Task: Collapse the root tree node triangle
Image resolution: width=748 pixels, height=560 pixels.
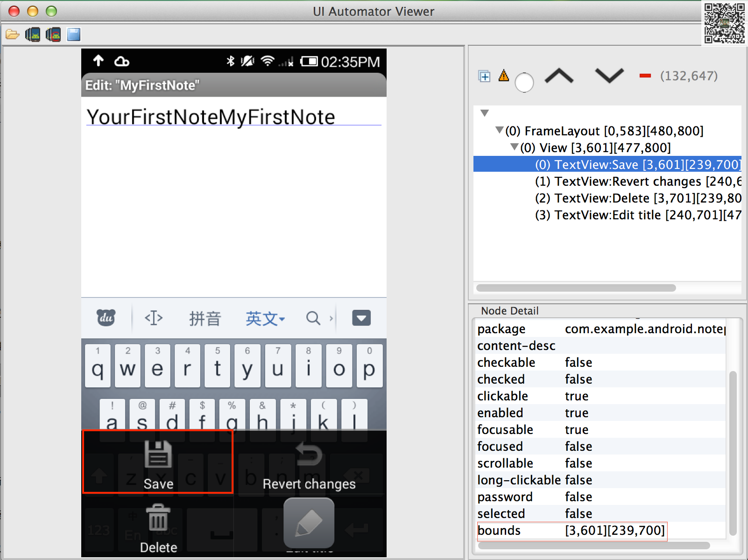Action: (485, 113)
